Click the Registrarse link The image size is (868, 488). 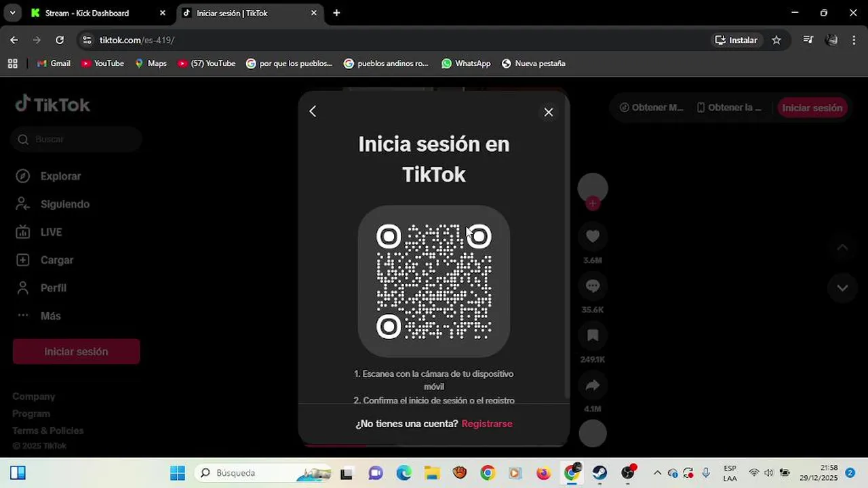(x=487, y=424)
